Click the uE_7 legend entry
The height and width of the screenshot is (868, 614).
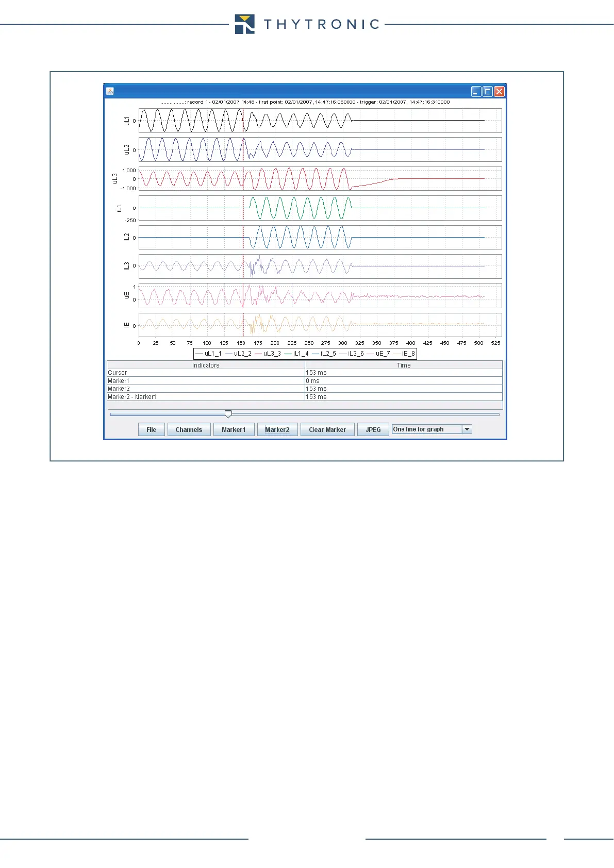[378, 354]
